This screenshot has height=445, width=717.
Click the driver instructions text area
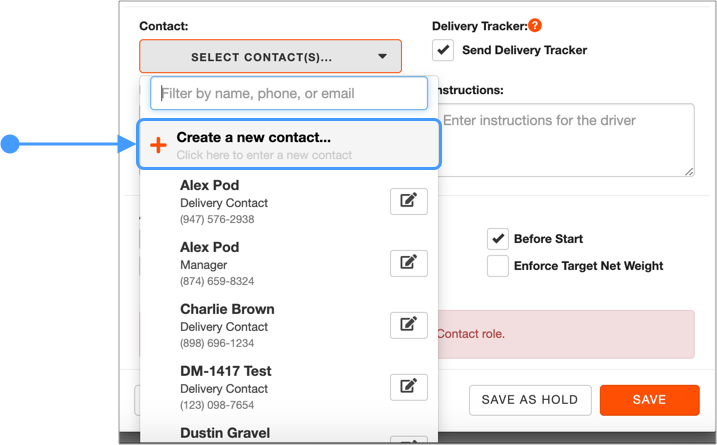[566, 140]
